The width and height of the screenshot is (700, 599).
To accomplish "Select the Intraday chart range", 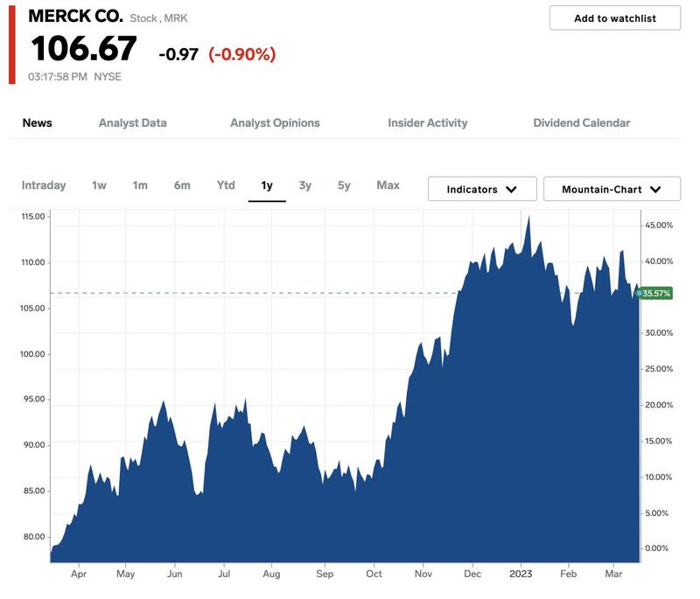I will pyautogui.click(x=44, y=185).
